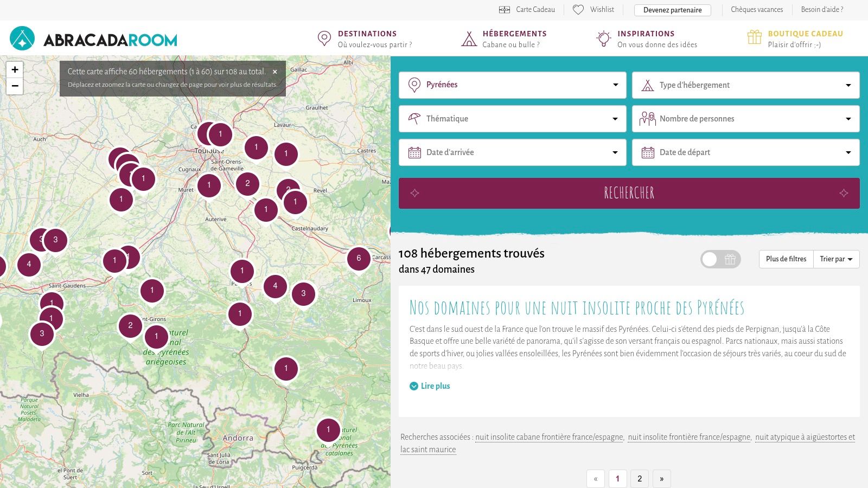Click the Rechercher button

[629, 193]
